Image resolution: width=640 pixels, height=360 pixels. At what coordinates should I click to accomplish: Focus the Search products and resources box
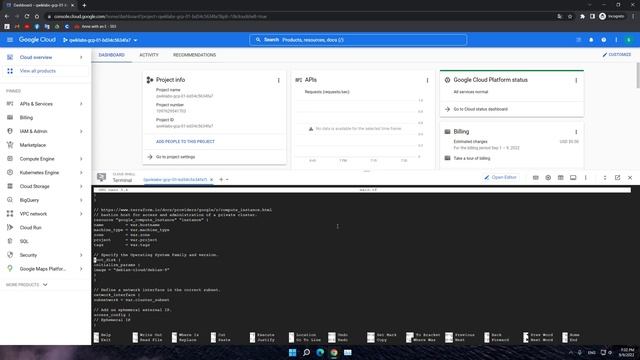pyautogui.click(x=358, y=40)
